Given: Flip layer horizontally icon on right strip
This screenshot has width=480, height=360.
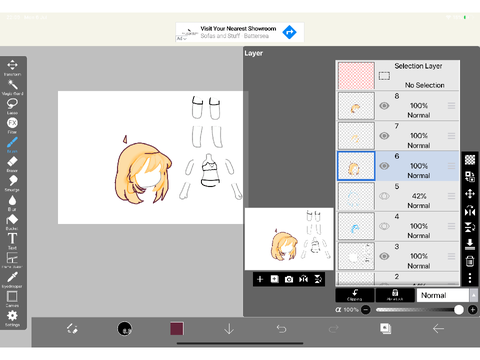Looking at the screenshot, I should [x=470, y=211].
